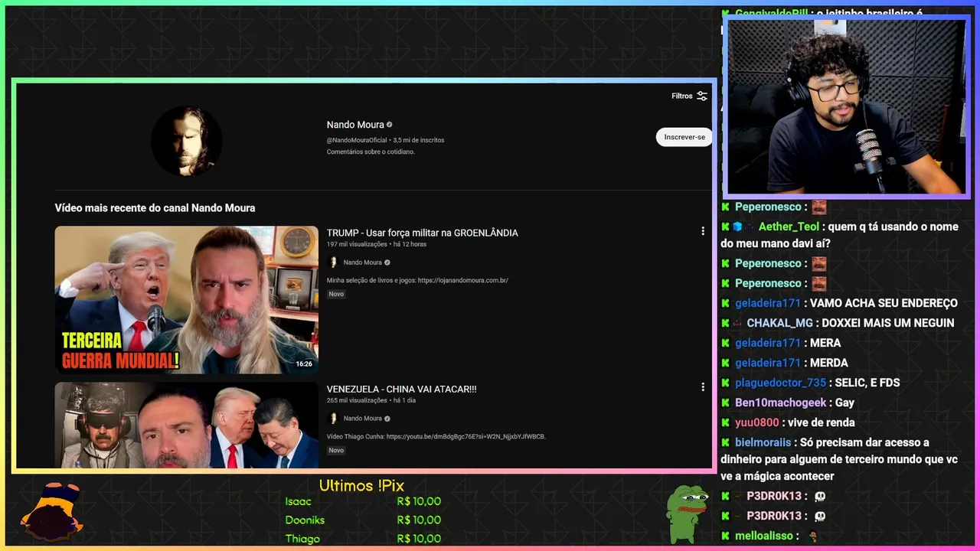Click the channel name under the VENEZUELA video
This screenshot has height=551, width=980.
pyautogui.click(x=362, y=419)
